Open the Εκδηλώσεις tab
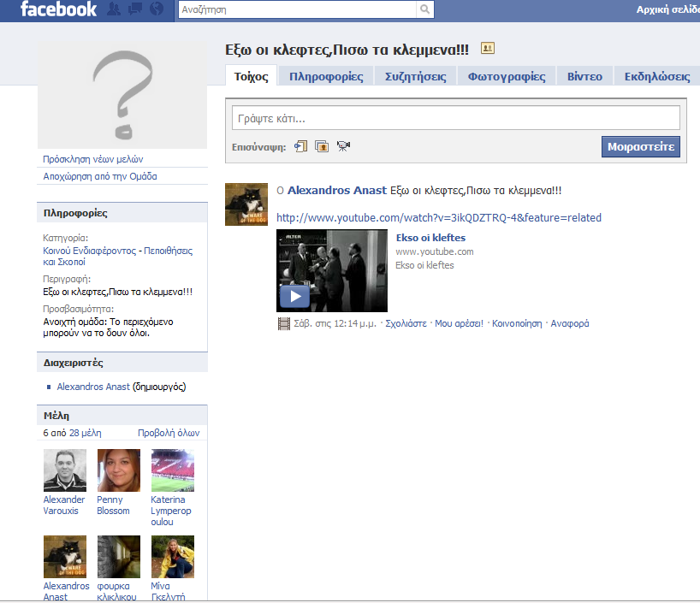Viewport: 700px width, 603px height. 656,76
